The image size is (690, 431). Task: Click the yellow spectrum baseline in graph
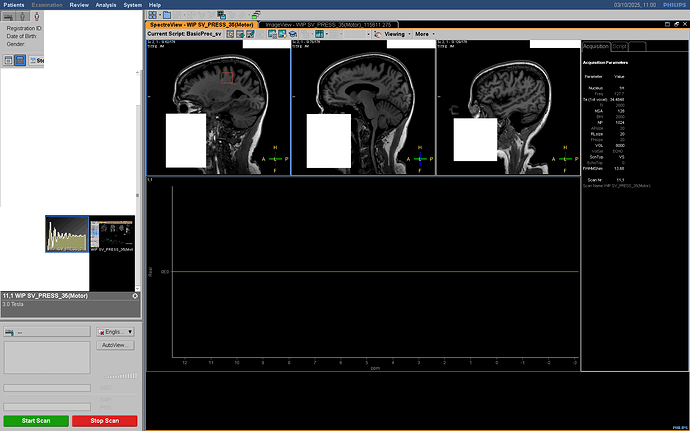pyautogui.click(x=375, y=272)
